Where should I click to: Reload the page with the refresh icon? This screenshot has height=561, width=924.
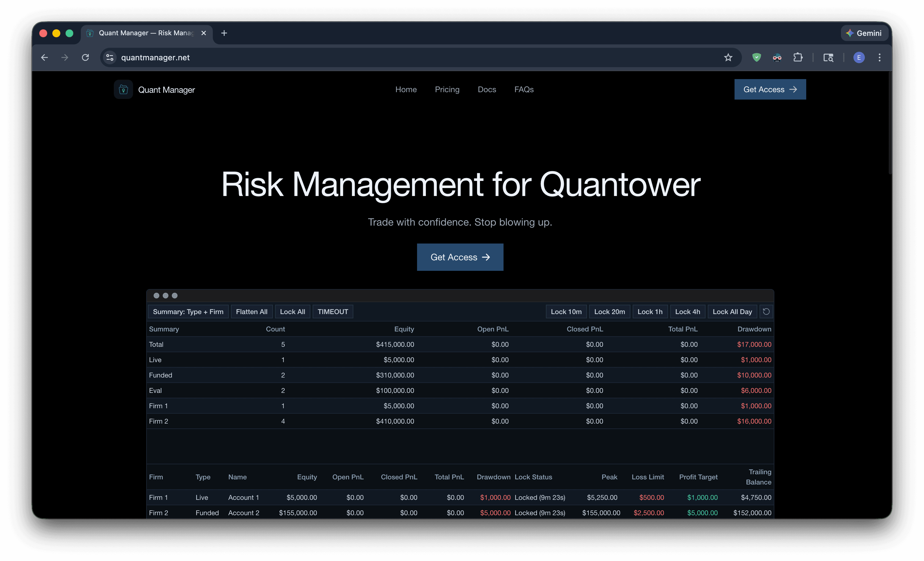click(85, 57)
